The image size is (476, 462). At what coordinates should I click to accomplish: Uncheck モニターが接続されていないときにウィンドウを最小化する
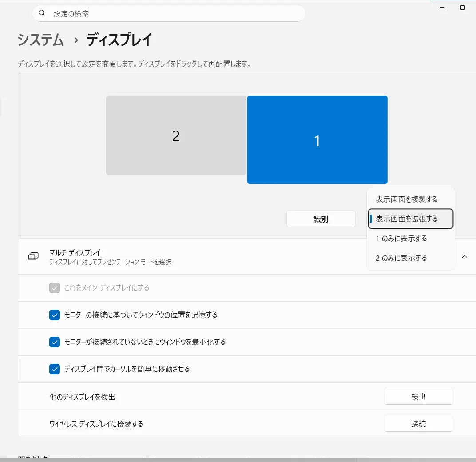tap(55, 342)
